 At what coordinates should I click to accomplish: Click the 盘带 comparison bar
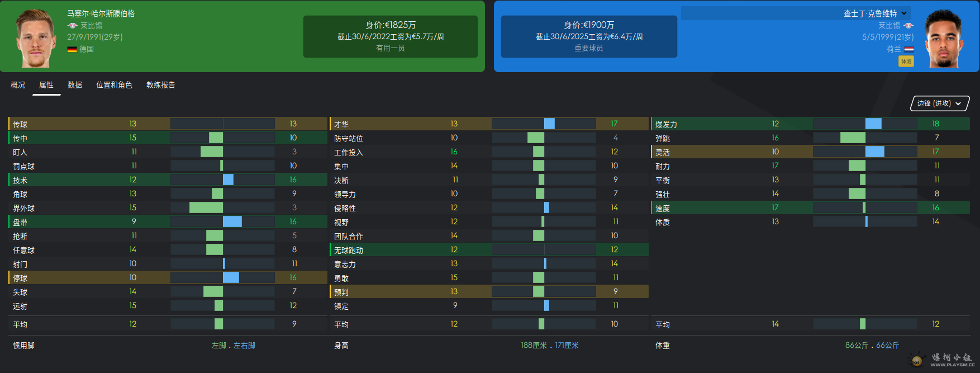coord(222,221)
